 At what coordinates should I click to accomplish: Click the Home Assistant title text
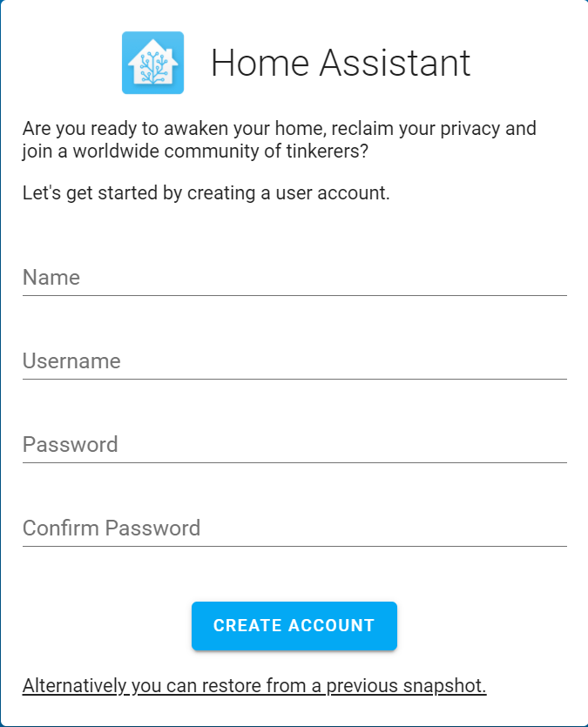pos(341,63)
